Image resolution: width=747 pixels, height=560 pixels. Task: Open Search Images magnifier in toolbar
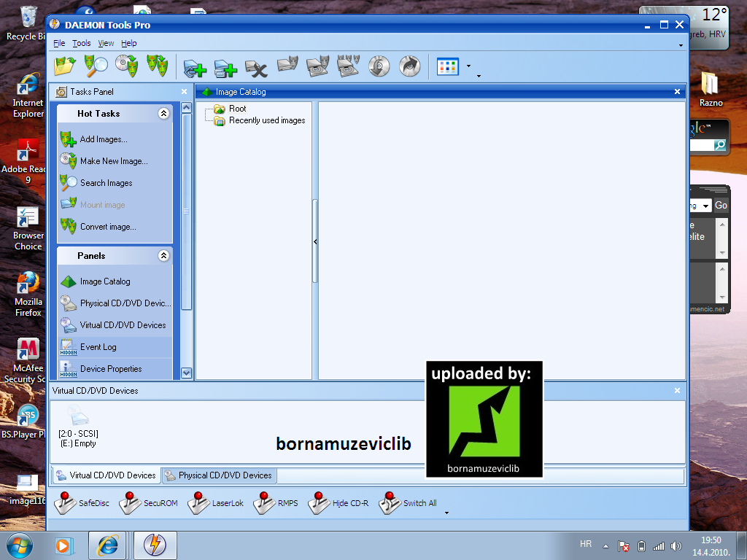96,66
